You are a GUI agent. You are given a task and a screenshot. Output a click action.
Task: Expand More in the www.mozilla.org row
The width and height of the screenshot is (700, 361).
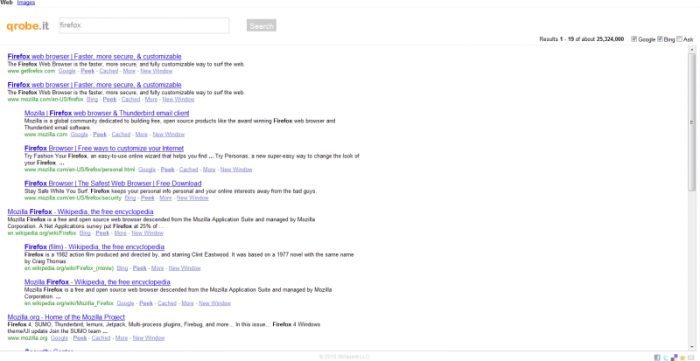tap(121, 338)
